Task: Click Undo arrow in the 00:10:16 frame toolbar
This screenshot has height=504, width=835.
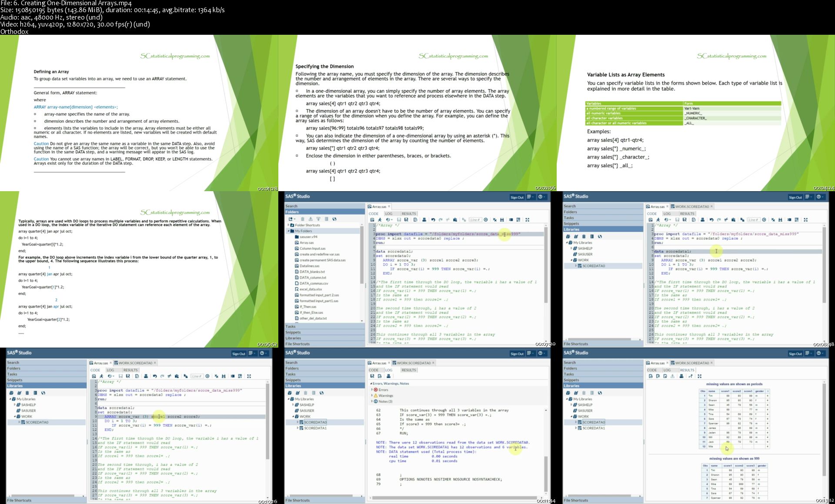Action: (154, 376)
